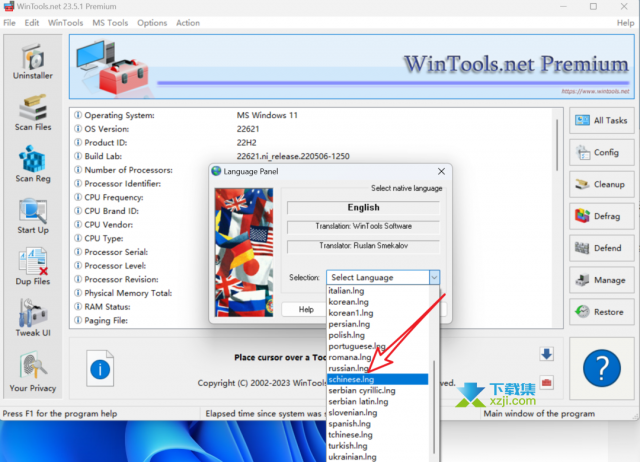Choose turkish.lng from the language list
This screenshot has height=462, width=640.
[x=378, y=446]
